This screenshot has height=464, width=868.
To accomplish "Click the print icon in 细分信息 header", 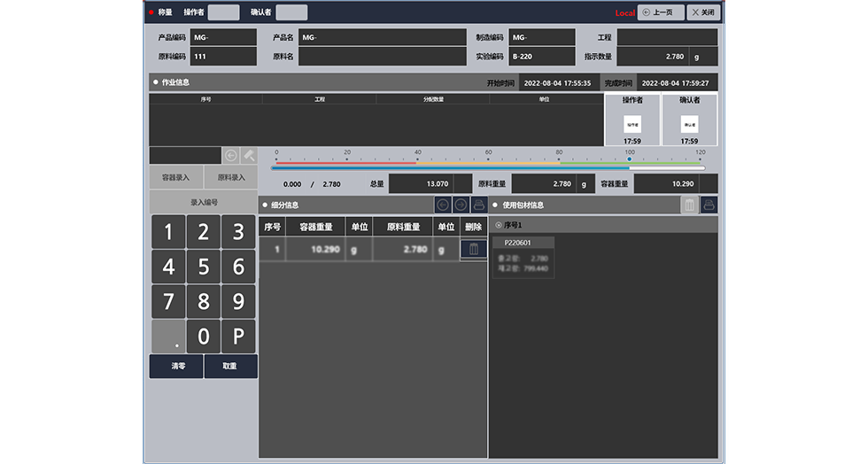I will pos(479,205).
